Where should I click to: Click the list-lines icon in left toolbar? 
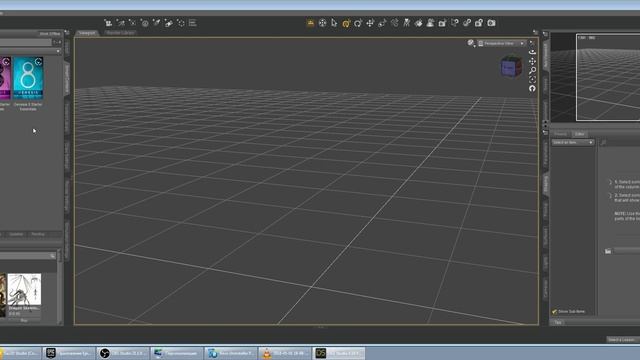tap(193, 23)
